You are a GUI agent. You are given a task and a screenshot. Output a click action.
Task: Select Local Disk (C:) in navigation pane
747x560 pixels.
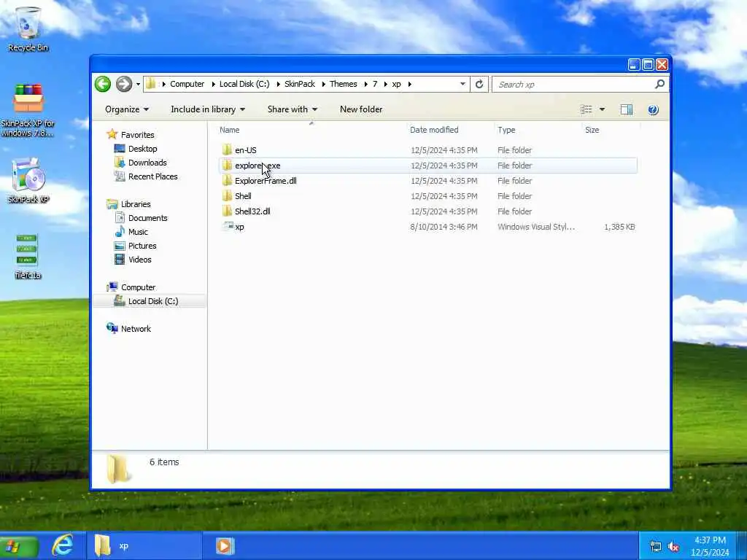pyautogui.click(x=153, y=301)
